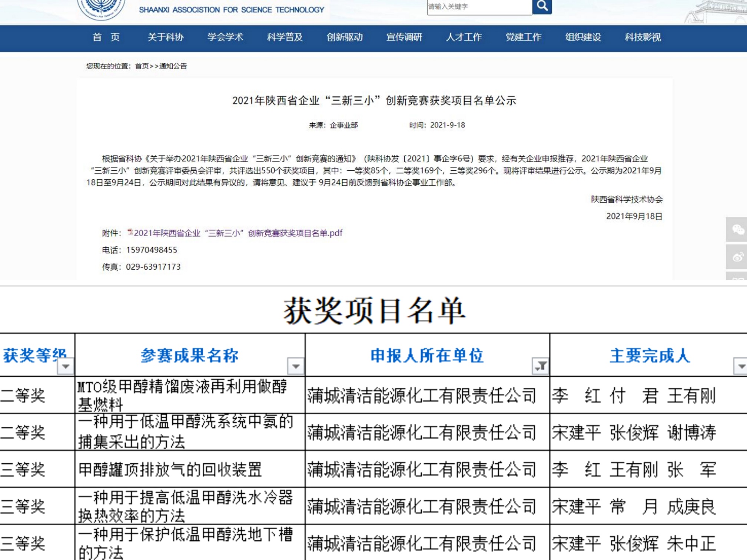Open the 宣传调研 navigation item
Screen dimensions: 747x560
[404, 37]
